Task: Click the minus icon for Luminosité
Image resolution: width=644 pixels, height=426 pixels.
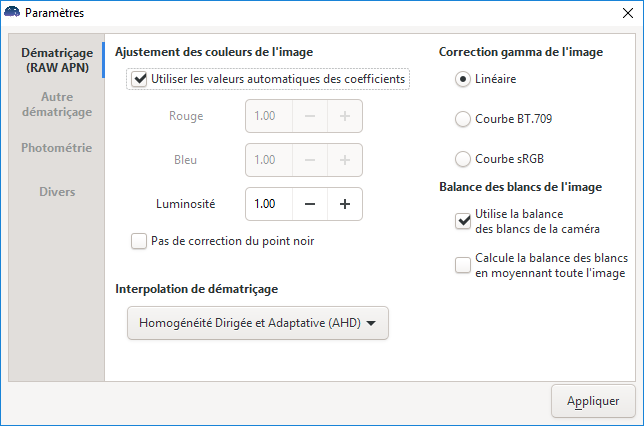Action: [x=310, y=204]
